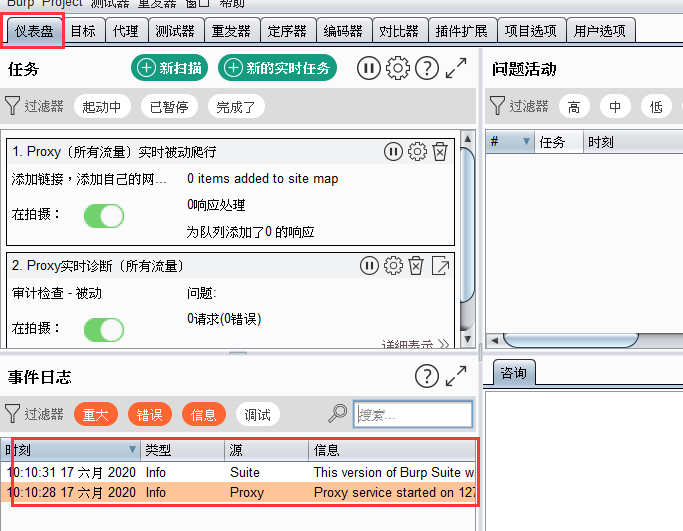The image size is (683, 531).
Task: Click the 源 column header in event log
Action: [x=267, y=450]
